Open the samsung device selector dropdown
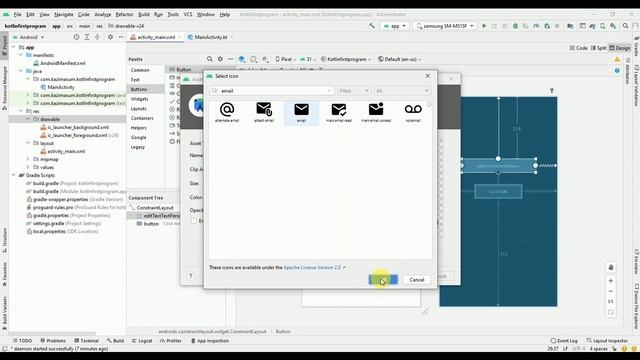This screenshot has height=360, width=640. [x=445, y=26]
